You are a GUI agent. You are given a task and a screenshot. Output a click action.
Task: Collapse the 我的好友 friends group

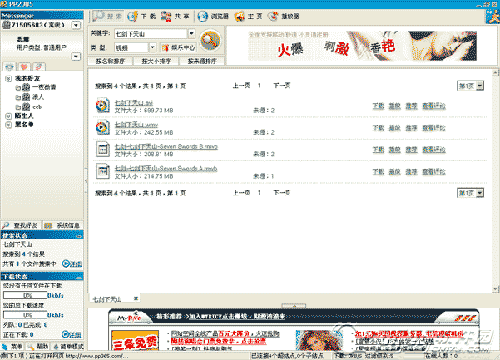(9, 79)
